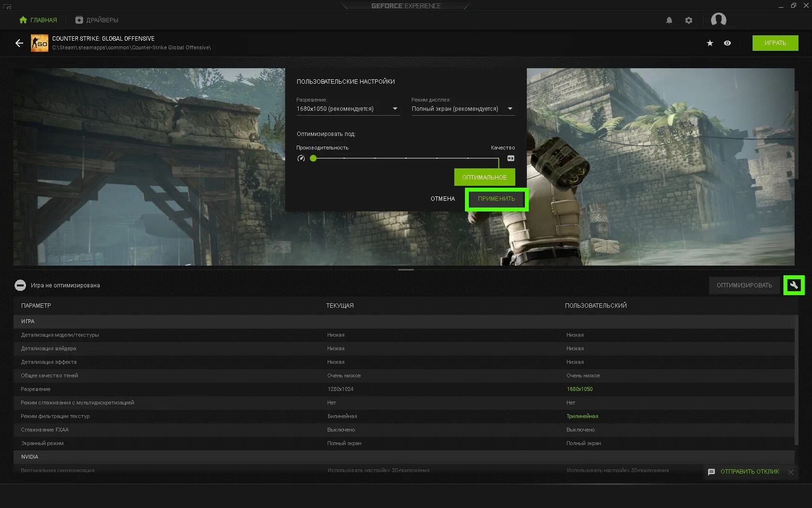Open notifications bell icon
Viewport: 812px width, 508px height.
click(x=669, y=20)
